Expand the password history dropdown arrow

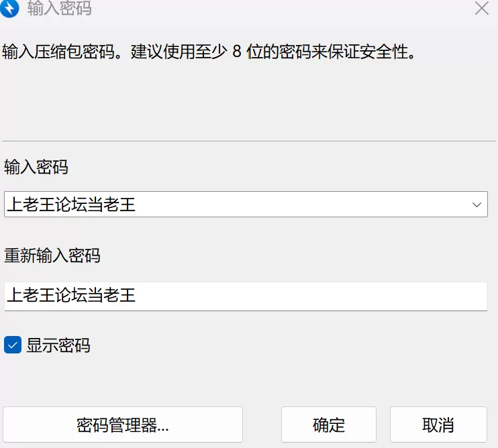pyautogui.click(x=477, y=204)
